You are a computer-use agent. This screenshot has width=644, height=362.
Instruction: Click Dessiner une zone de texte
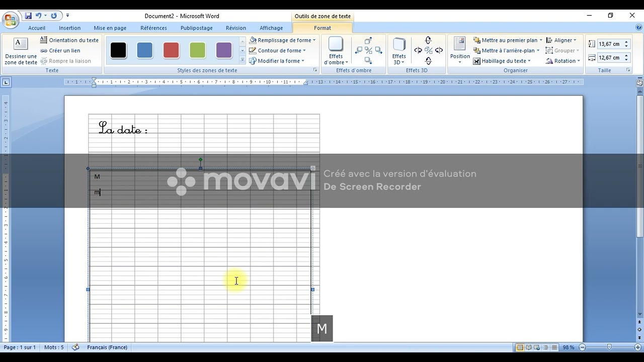point(21,51)
